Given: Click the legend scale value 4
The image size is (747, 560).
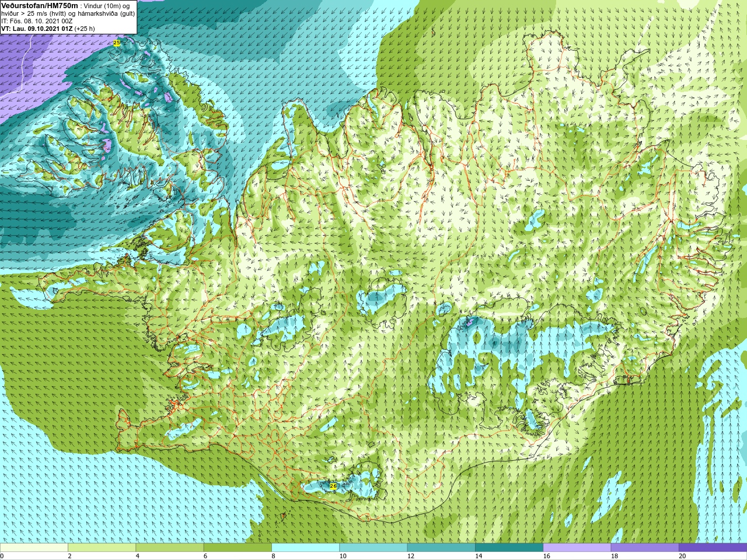Looking at the screenshot, I should click(x=137, y=556).
